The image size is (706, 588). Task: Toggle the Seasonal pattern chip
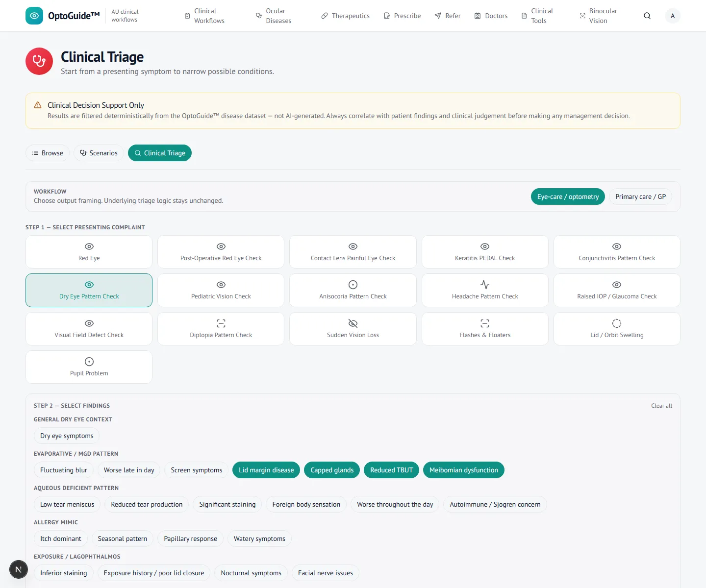coord(123,539)
